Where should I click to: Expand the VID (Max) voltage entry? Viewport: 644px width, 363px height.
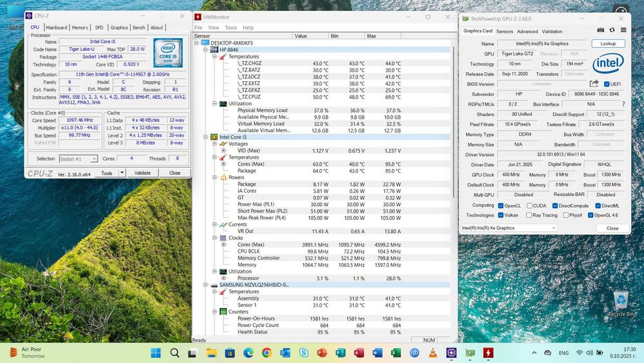pyautogui.click(x=223, y=150)
